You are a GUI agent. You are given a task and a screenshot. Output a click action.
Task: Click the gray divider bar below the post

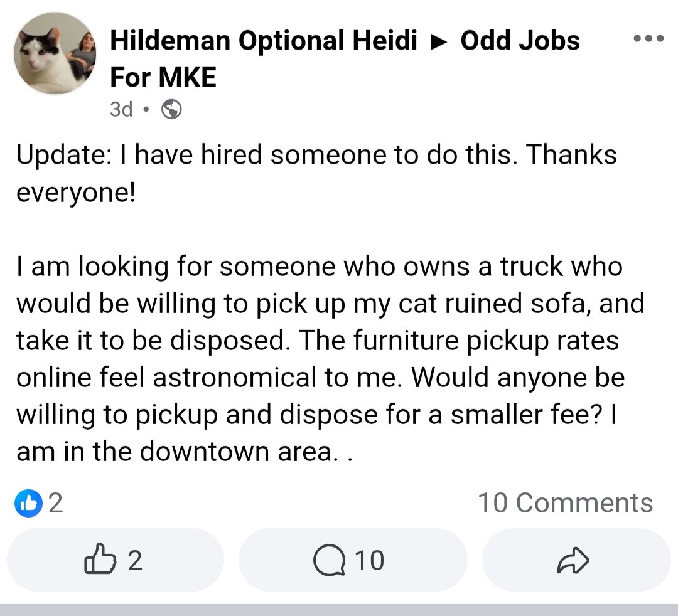(x=339, y=610)
